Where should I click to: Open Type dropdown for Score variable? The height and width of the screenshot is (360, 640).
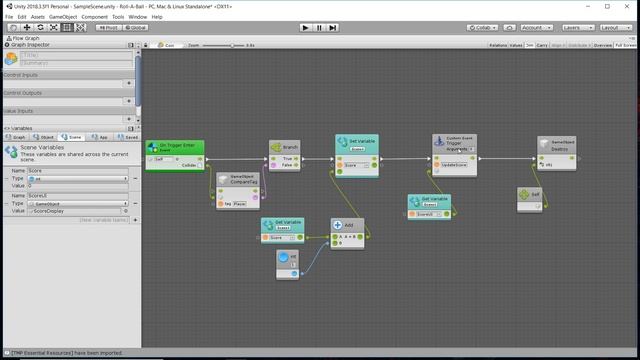tap(78, 179)
